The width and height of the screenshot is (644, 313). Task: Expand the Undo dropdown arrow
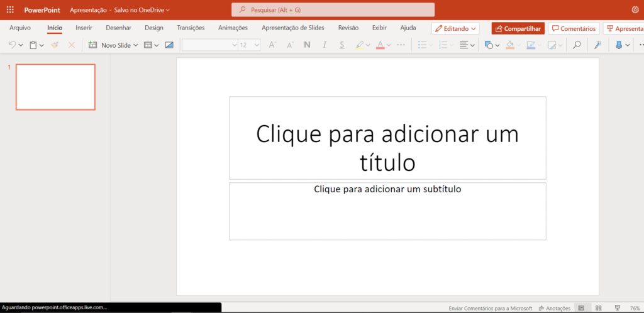coord(21,45)
